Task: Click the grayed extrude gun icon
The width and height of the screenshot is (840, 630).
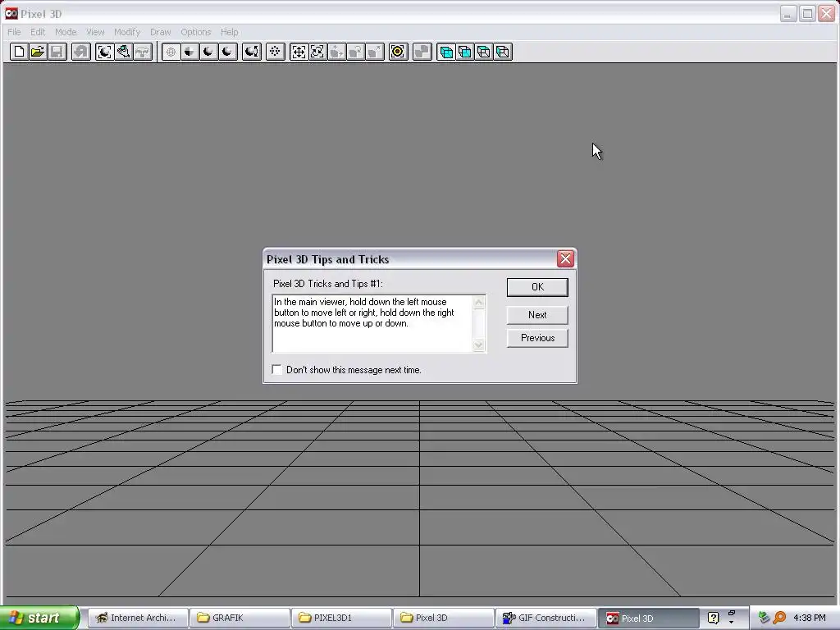Action: tap(143, 52)
